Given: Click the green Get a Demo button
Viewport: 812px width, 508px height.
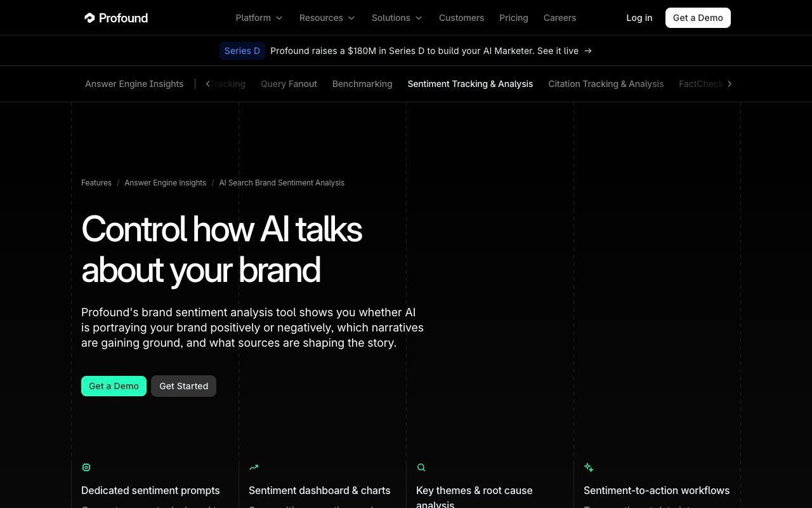Looking at the screenshot, I should click(x=114, y=386).
